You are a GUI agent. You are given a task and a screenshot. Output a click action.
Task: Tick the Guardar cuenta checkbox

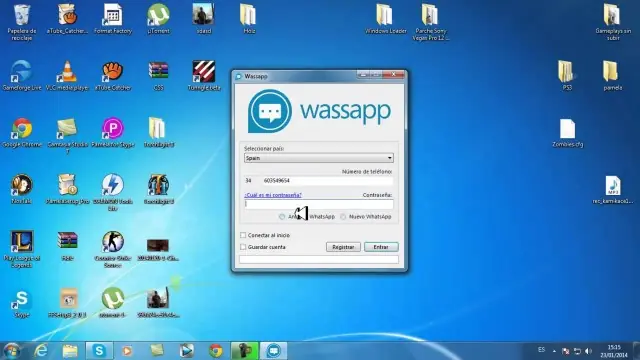point(243,247)
